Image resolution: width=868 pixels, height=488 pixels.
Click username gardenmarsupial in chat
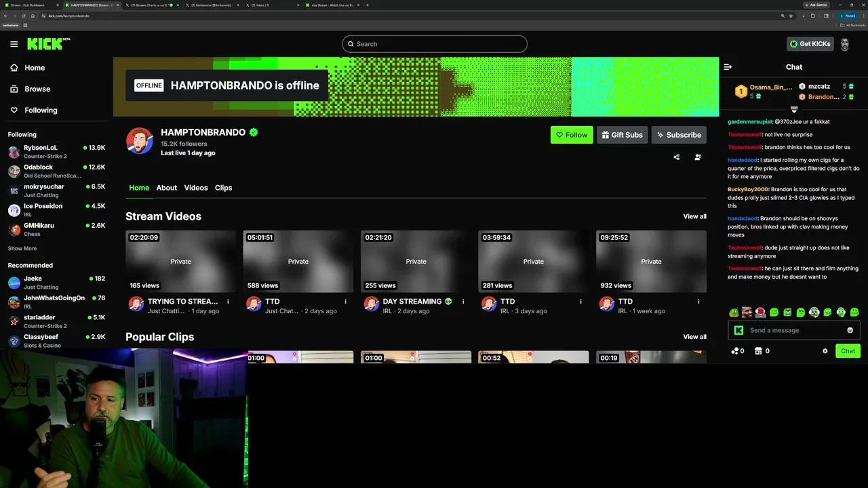750,122
